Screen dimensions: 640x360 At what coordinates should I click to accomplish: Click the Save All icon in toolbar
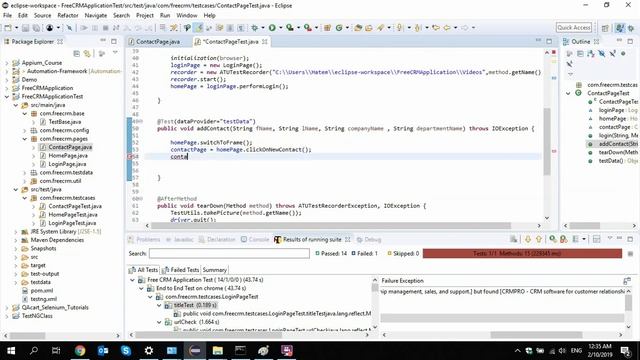pos(36,28)
